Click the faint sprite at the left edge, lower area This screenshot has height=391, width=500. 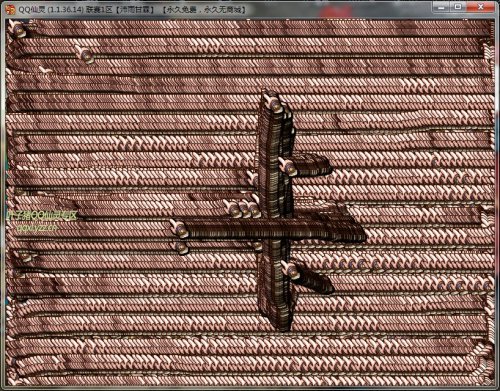(25, 257)
